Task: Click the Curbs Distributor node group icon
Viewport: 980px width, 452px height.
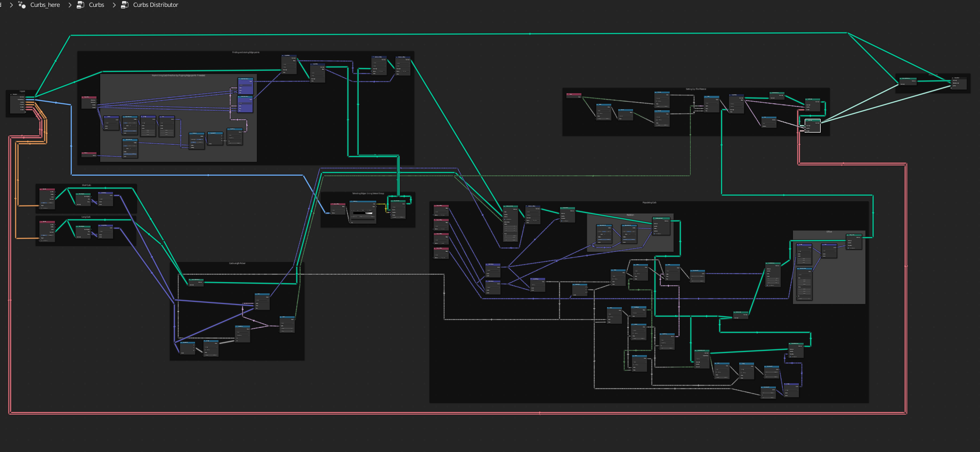Action: point(125,5)
